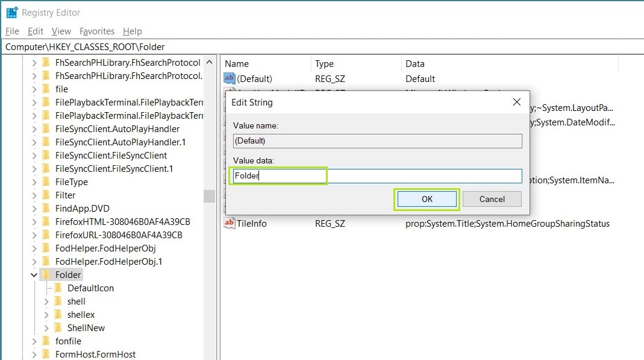The width and height of the screenshot is (644, 360).
Task: Click the folder icon beside DefaultIcon subkey
Action: coord(58,288)
